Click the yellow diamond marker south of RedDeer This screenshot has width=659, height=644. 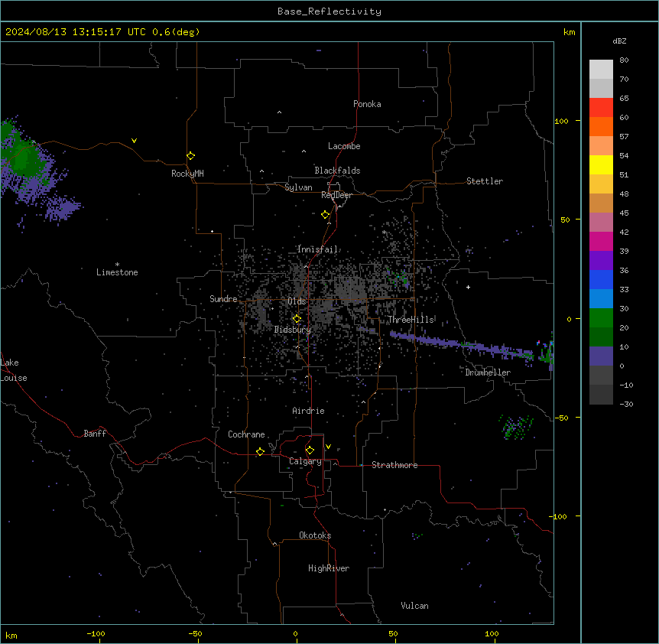coord(326,215)
